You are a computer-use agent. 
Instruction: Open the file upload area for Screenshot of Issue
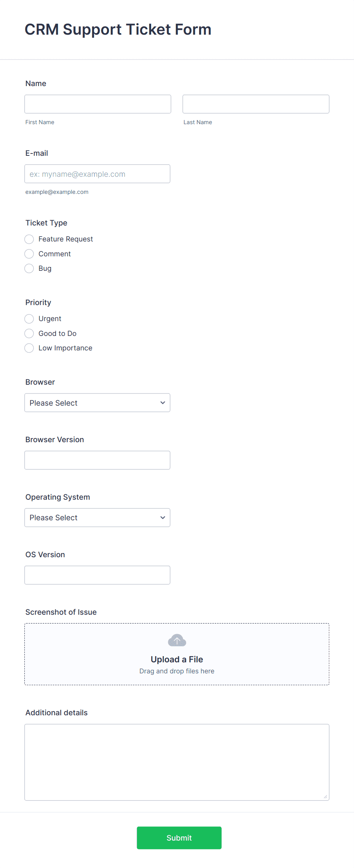tap(177, 654)
